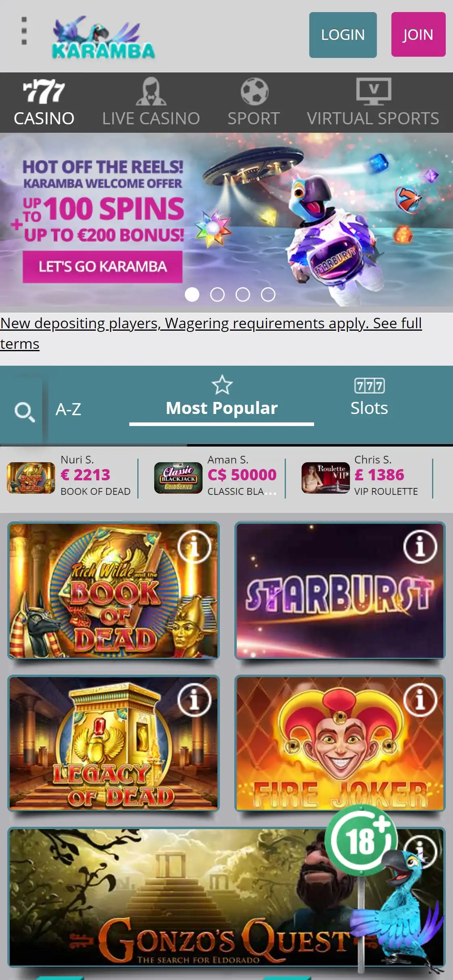This screenshot has width=453, height=980.
Task: Switch to the Sport section
Action: coord(254,103)
